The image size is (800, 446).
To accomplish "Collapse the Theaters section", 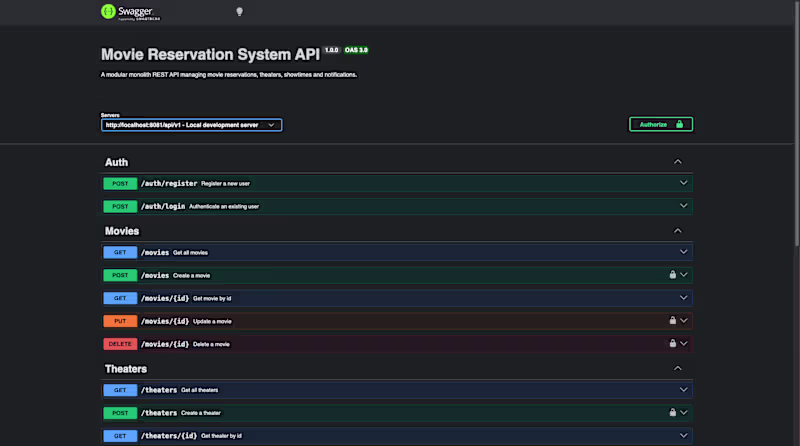I will (678, 368).
